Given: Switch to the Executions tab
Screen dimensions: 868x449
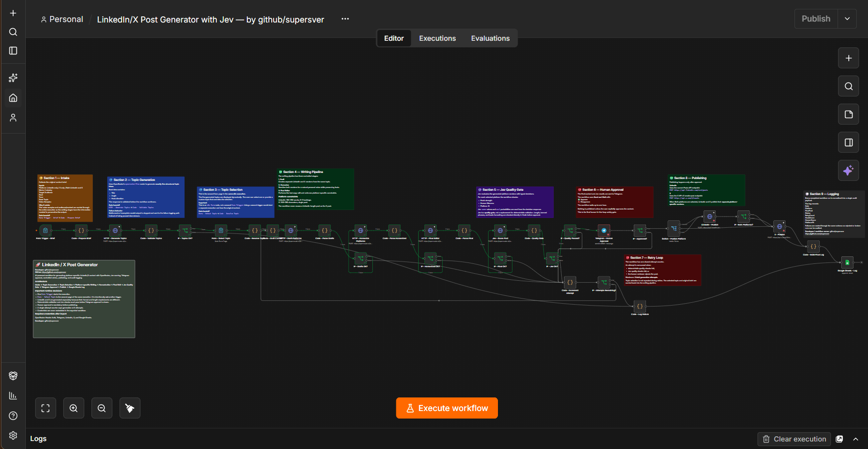Looking at the screenshot, I should pyautogui.click(x=437, y=38).
